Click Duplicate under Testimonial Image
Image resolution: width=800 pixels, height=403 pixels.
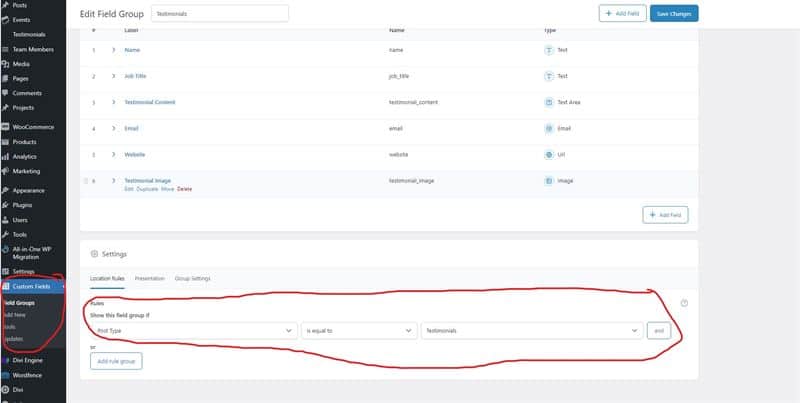tap(147, 189)
